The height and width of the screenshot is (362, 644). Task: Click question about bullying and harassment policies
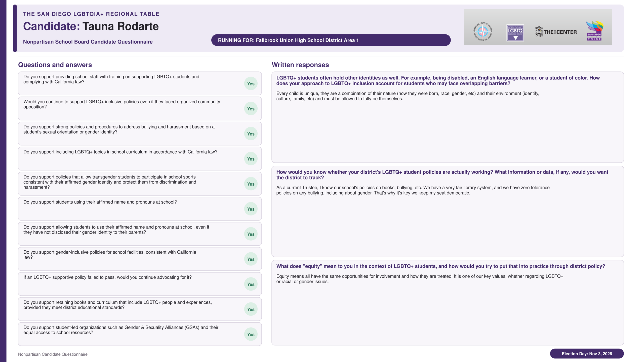click(119, 129)
